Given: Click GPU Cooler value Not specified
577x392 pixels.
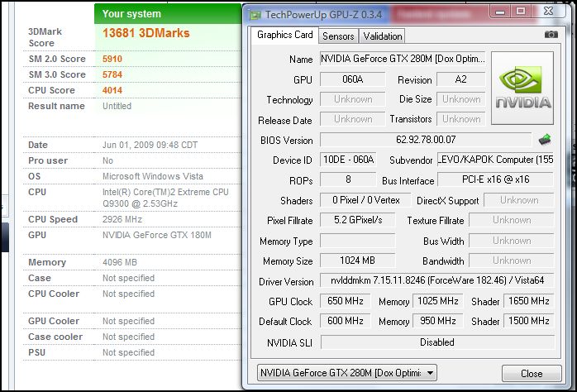Looking at the screenshot, I should tap(128, 322).
